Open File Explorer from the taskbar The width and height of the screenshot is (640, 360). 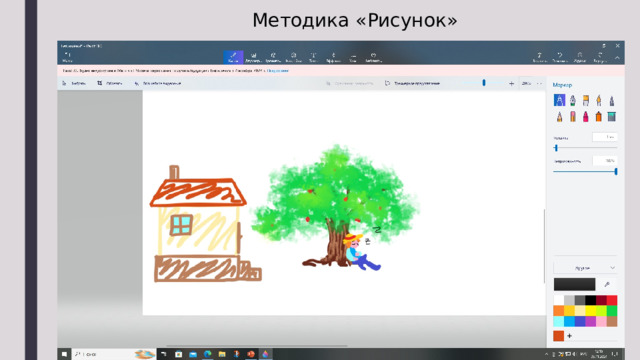pyautogui.click(x=222, y=354)
